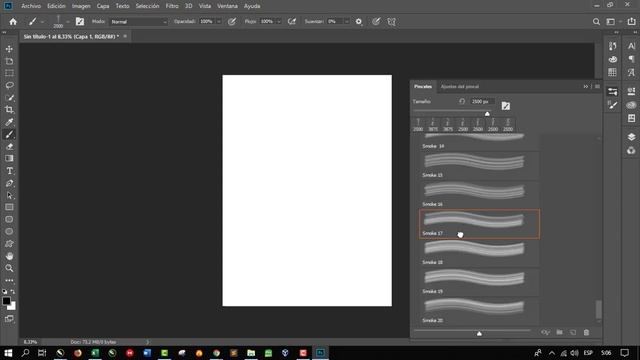Open the search magnifier at top right
Viewport: 640px width, 360px height.
(596, 22)
